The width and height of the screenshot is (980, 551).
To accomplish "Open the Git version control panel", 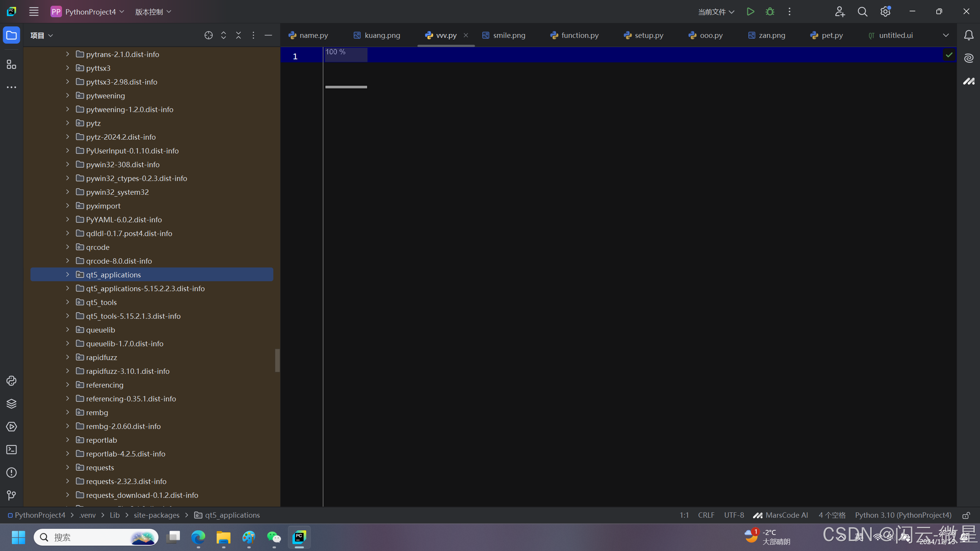I will pyautogui.click(x=11, y=496).
